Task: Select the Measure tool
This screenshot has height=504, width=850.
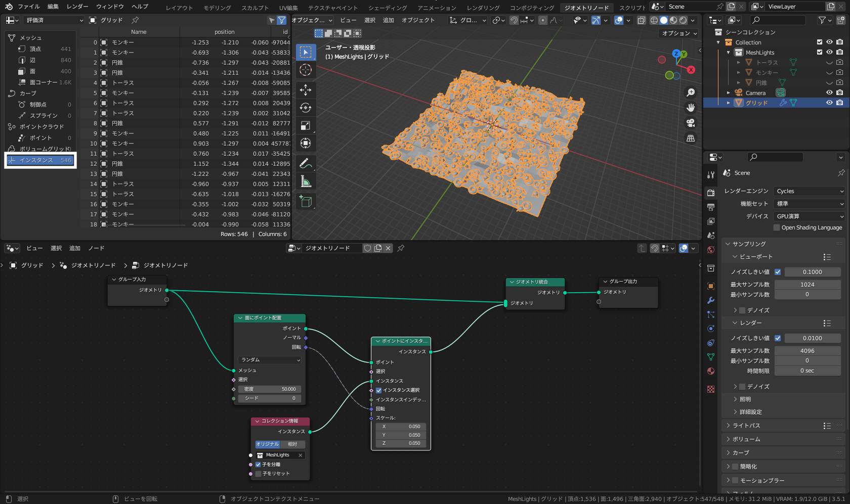Action: tap(306, 181)
